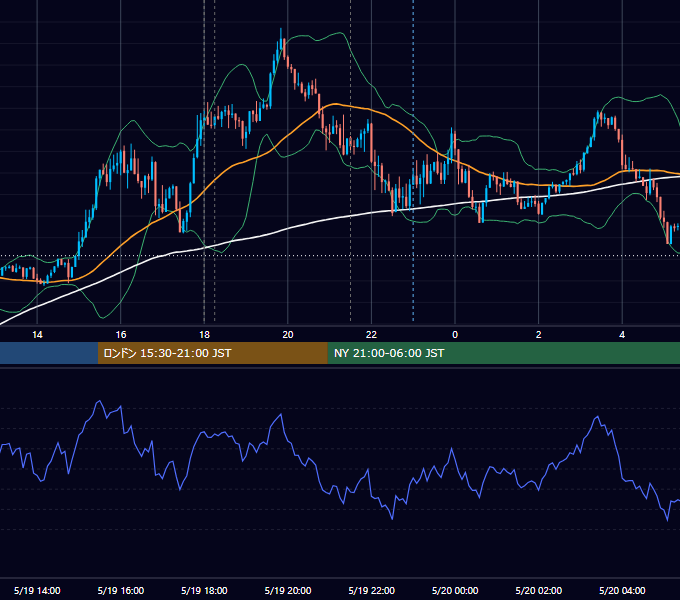
Task: Click the hour label 18 on price chart axis
Action: coord(204,335)
